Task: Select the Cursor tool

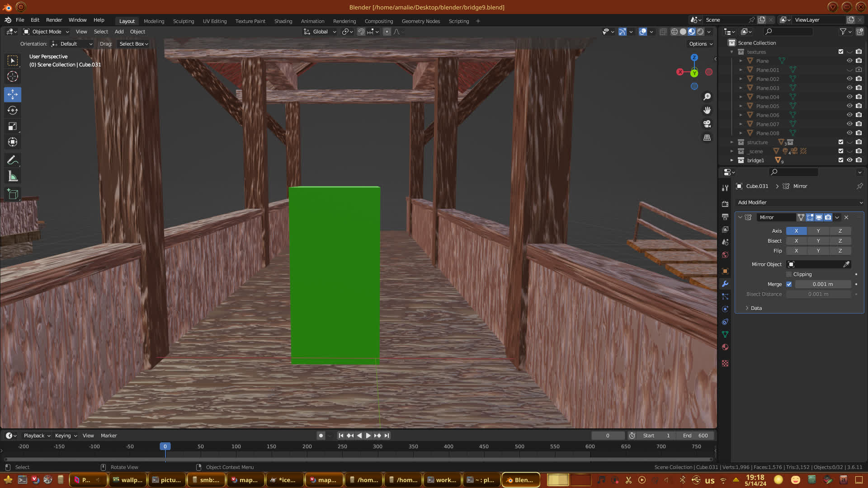Action: point(13,76)
